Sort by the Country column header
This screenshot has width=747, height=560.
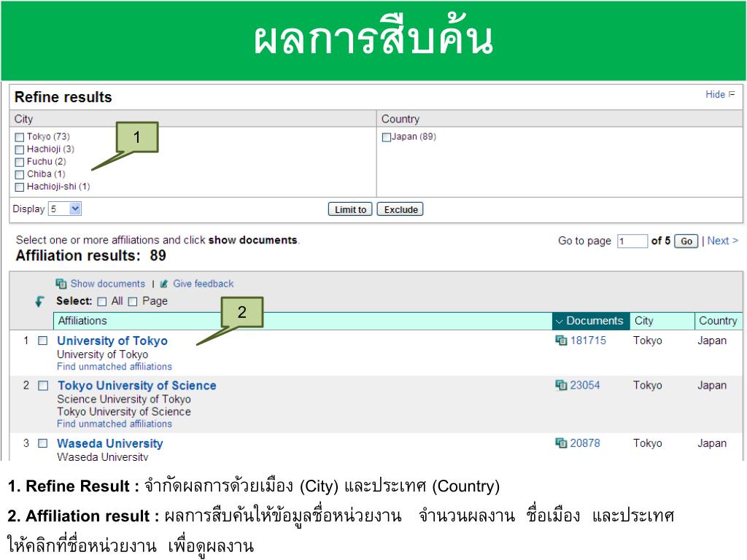click(x=718, y=321)
